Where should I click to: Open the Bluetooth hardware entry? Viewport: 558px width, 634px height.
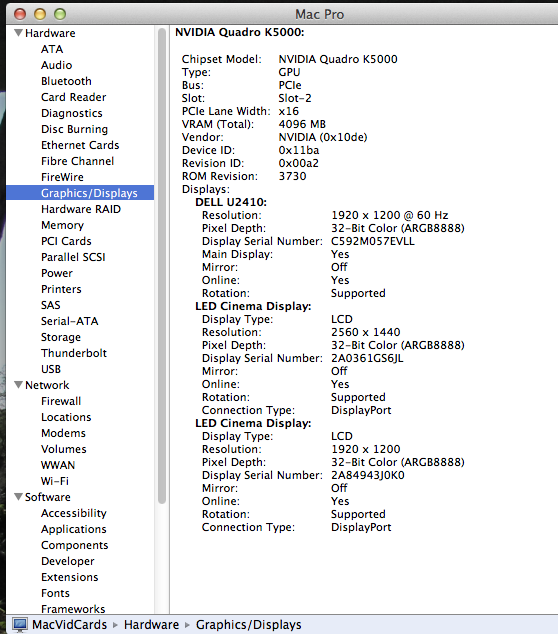[66, 81]
